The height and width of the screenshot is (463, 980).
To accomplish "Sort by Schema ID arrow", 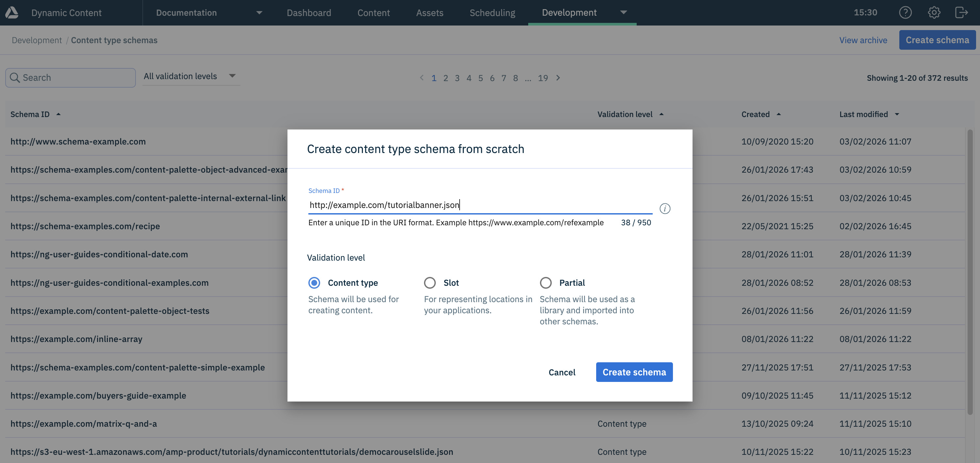I will click(58, 114).
